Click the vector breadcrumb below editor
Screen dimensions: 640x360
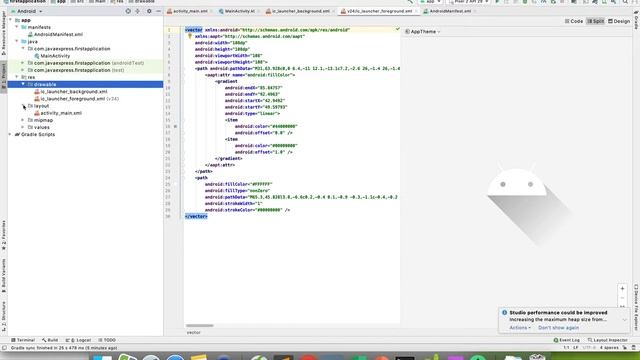193,333
